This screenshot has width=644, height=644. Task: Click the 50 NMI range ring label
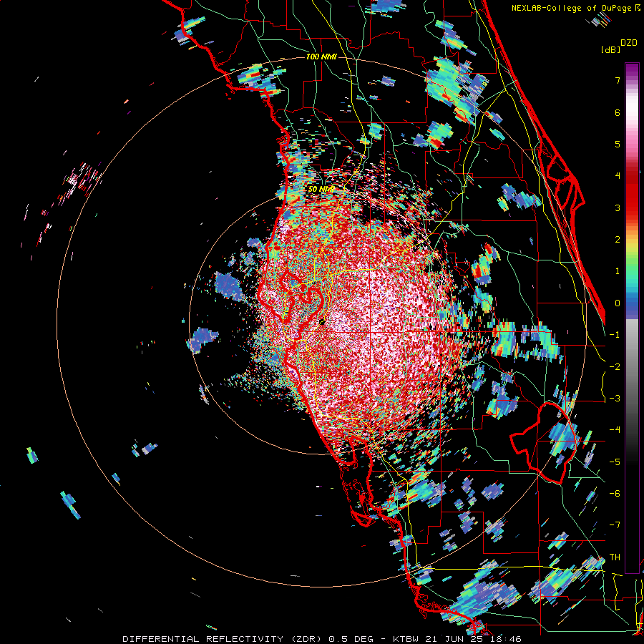click(x=321, y=190)
